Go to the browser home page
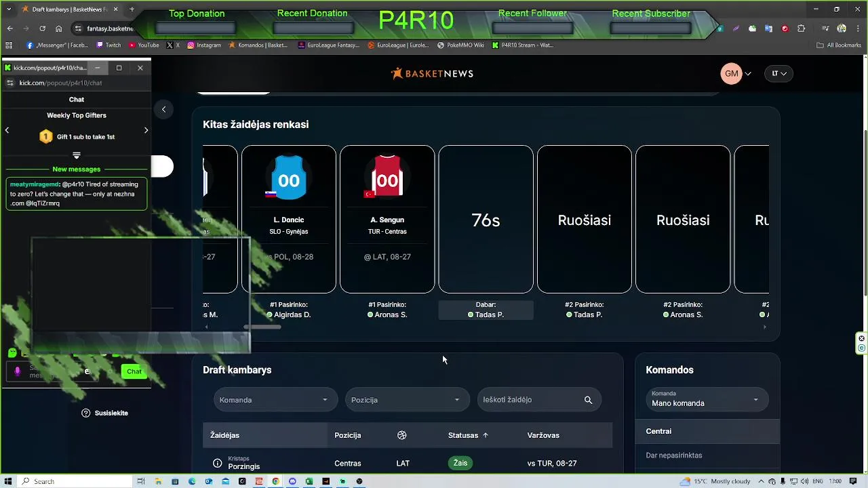868x488 pixels. tap(59, 28)
